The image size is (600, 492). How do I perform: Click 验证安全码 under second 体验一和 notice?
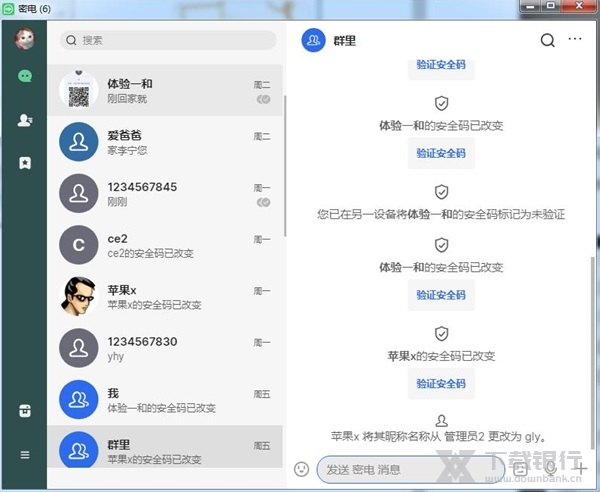point(441,295)
